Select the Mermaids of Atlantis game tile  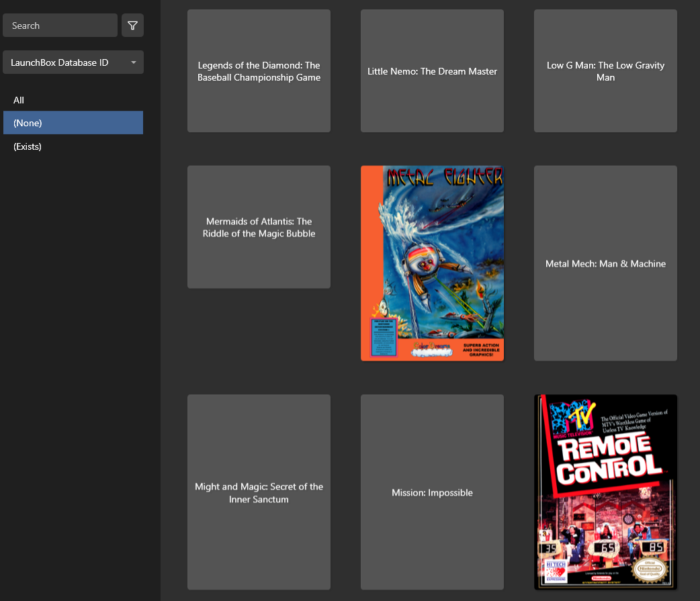point(259,227)
